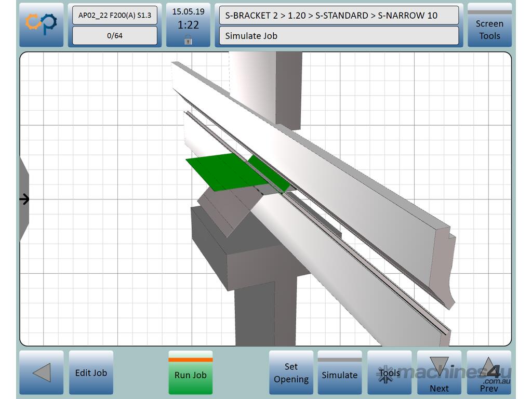Open the S-BRACKET 2 job path selector
Screen dimensions: 532x399
[338, 15]
